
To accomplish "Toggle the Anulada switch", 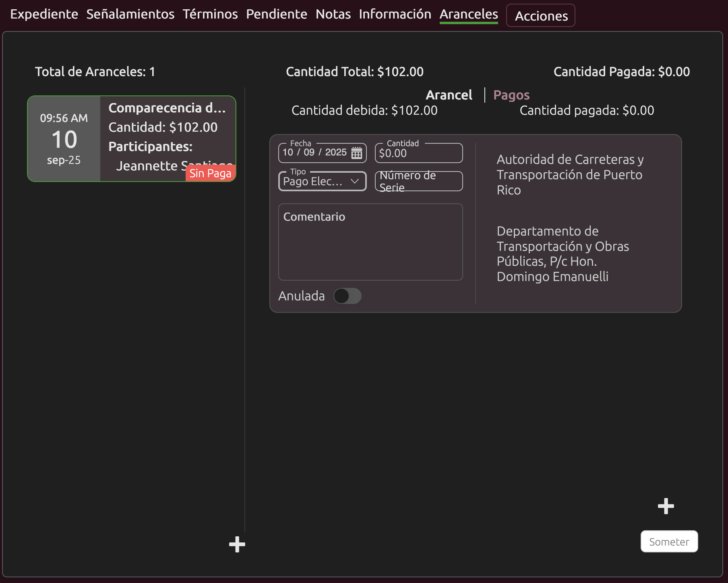I will point(347,296).
